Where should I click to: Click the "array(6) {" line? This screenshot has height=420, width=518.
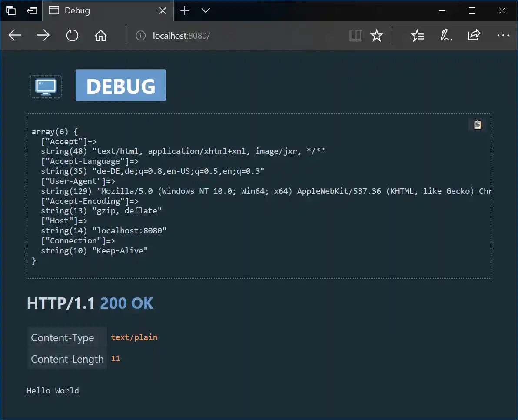point(54,132)
